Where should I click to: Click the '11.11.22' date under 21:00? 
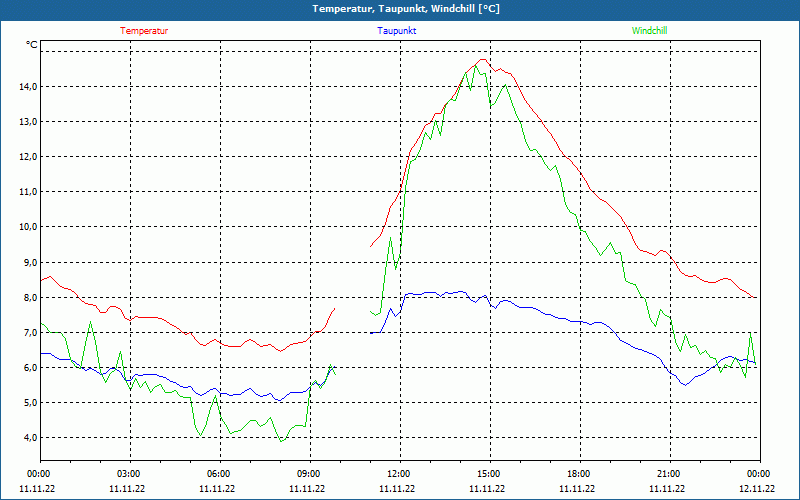[x=667, y=489]
